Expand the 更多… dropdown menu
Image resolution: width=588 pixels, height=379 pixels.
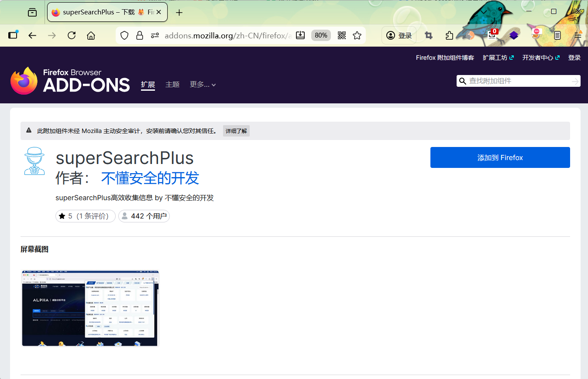[x=203, y=85]
